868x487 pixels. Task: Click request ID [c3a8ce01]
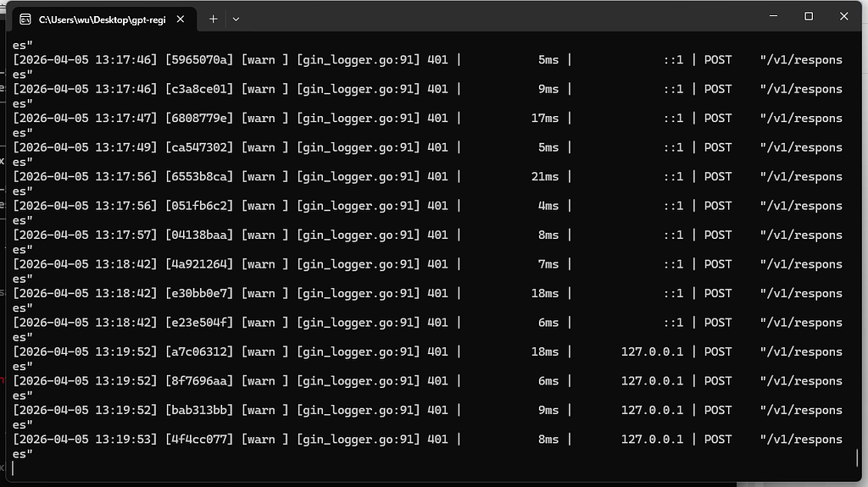(199, 89)
